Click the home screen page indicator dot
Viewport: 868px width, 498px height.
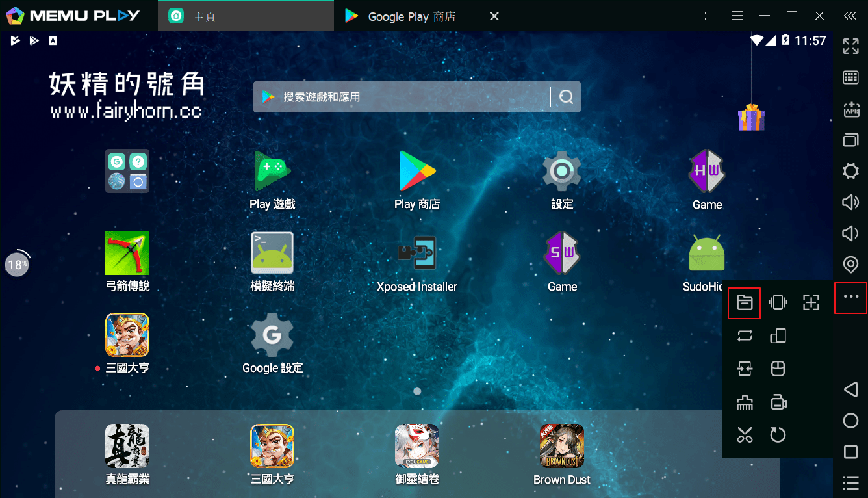417,391
